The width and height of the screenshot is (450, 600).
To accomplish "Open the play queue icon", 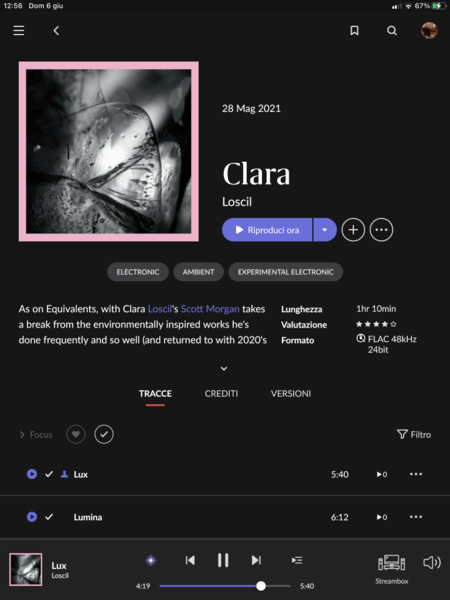I will 297,561.
